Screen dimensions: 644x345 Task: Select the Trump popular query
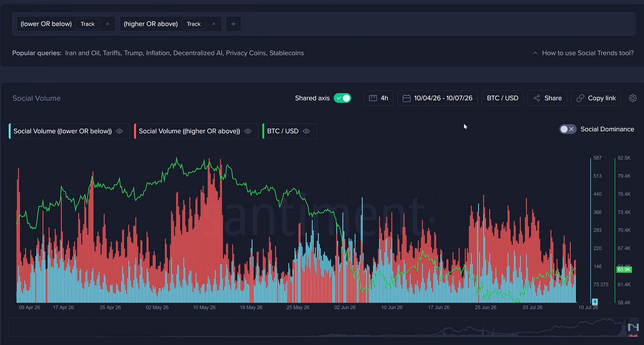[133, 53]
